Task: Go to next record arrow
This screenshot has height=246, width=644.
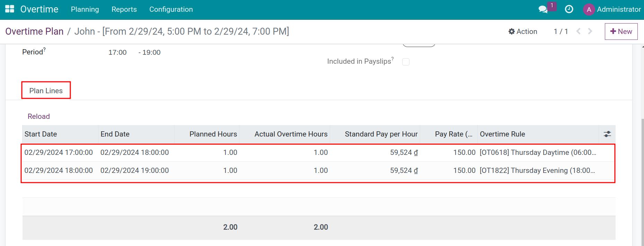Action: coord(590,32)
